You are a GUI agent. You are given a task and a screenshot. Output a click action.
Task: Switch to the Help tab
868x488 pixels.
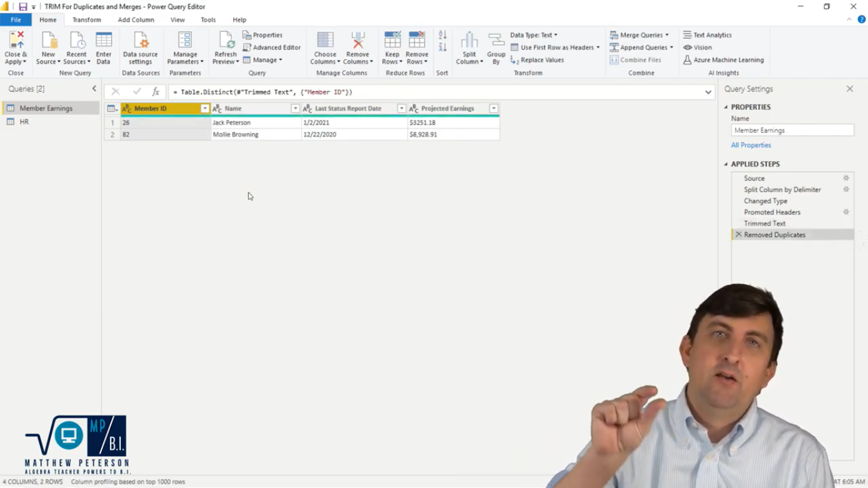[x=240, y=20]
